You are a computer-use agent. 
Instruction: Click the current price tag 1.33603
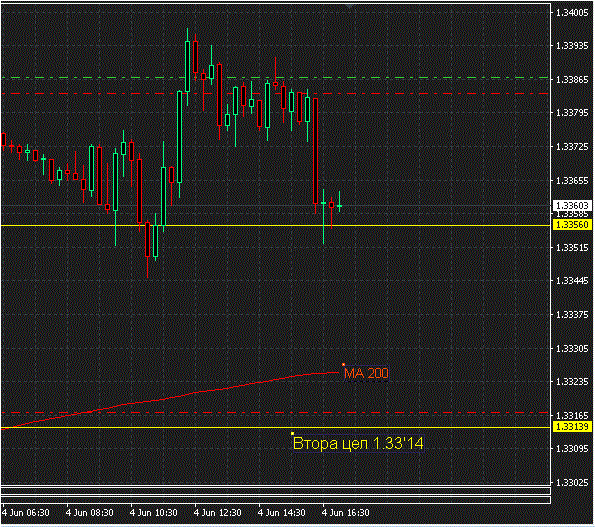click(x=572, y=206)
